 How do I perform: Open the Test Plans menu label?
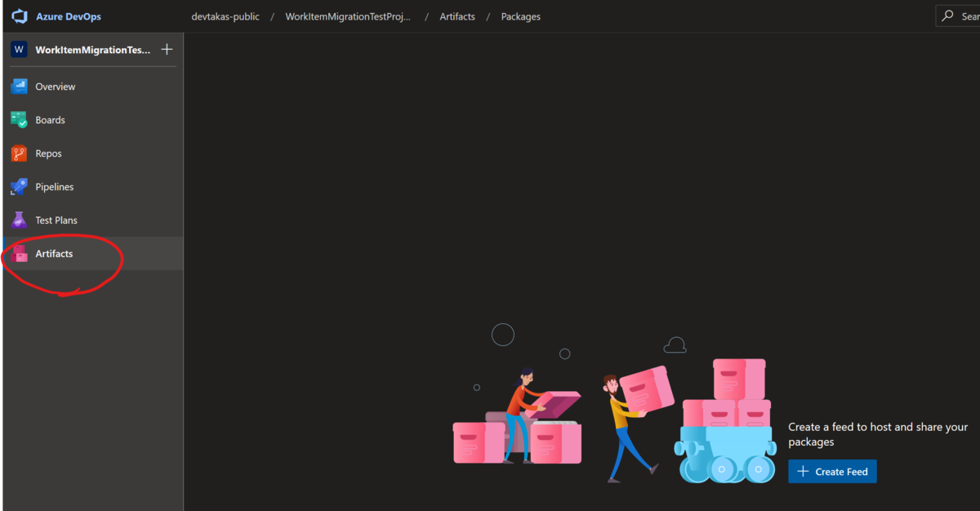pos(56,220)
